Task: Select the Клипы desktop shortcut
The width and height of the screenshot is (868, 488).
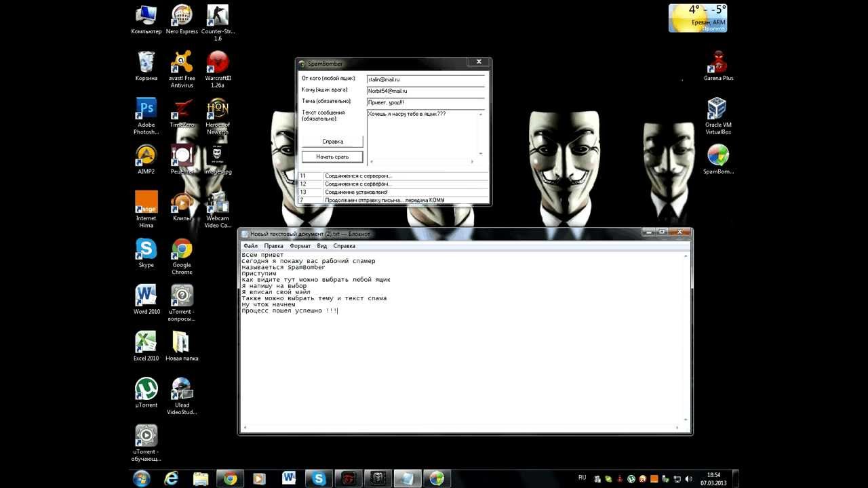Action: pos(182,207)
